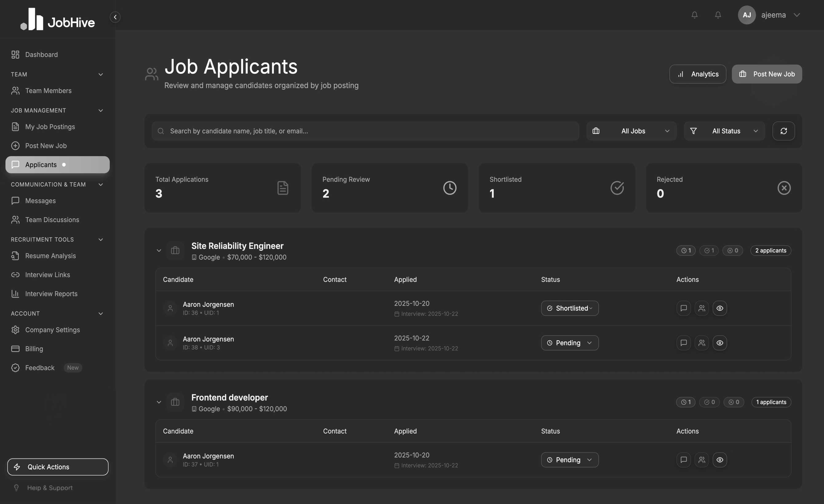824x504 pixels.
Task: Open eye view icon in Frontend developer row
Action: coord(720,459)
